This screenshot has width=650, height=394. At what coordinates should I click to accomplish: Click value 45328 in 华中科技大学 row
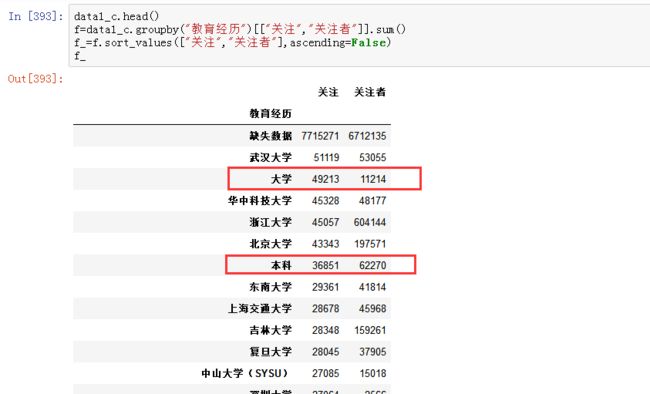(325, 201)
